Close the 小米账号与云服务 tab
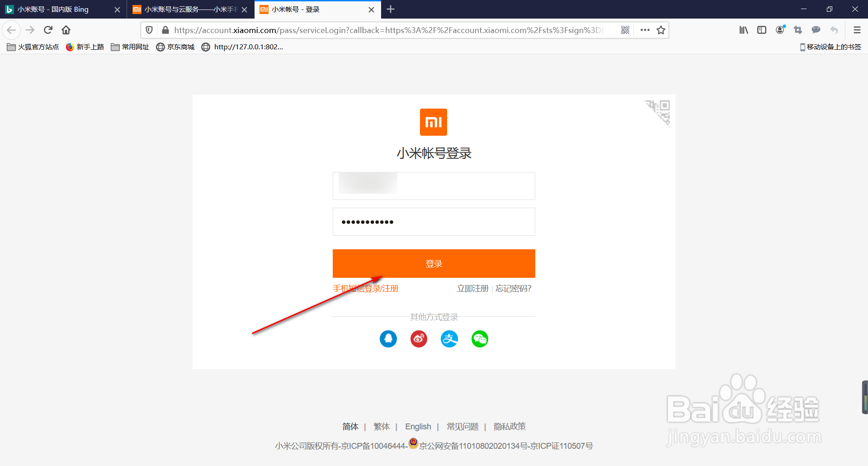Screen dimensions: 868x466 [244, 10]
